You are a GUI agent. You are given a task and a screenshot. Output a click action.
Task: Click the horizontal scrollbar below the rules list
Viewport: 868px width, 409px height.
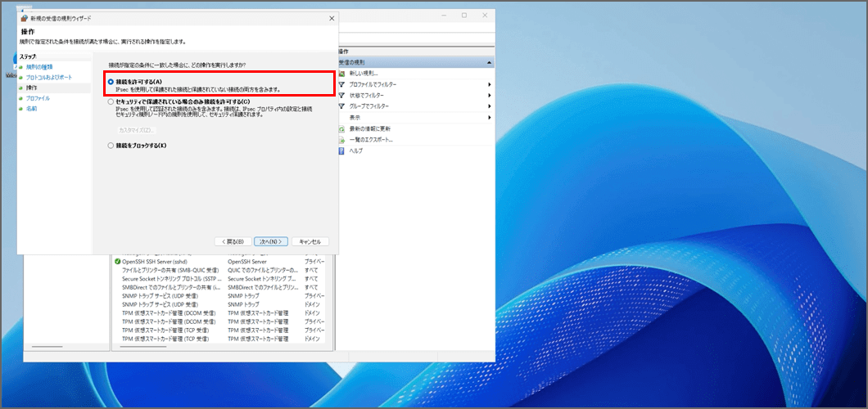217,348
